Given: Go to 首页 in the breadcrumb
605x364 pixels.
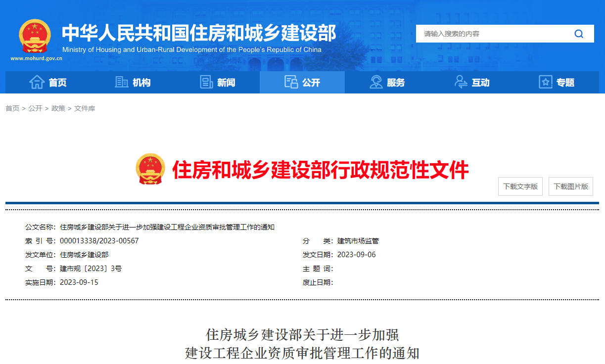Looking at the screenshot, I should point(12,108).
